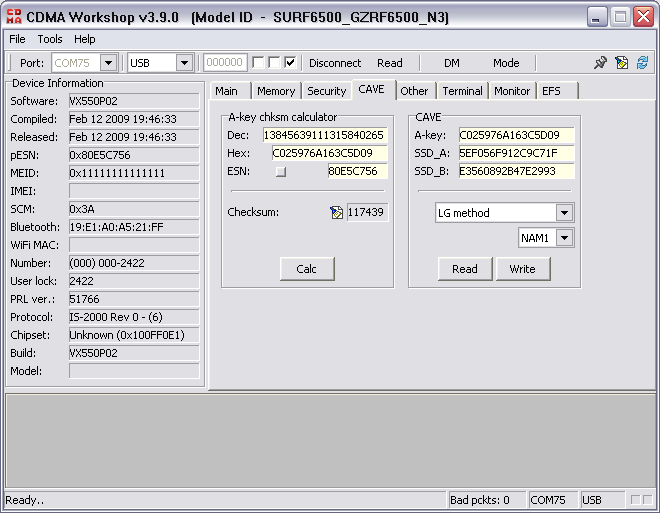Click the Compiled date field

[134, 119]
